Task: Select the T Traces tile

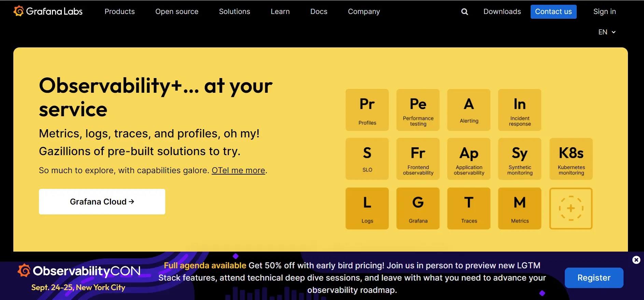Action: [x=469, y=208]
